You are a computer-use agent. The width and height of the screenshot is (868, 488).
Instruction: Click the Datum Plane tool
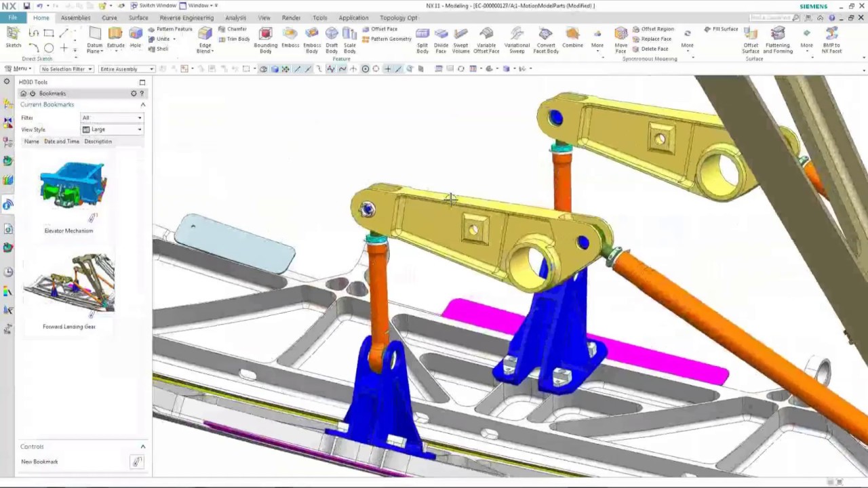pyautogui.click(x=95, y=40)
